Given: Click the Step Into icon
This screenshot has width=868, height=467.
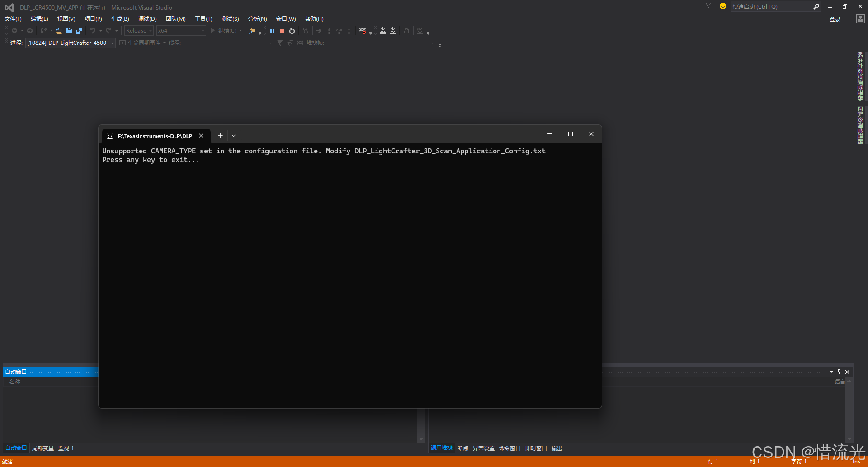Looking at the screenshot, I should coord(329,31).
